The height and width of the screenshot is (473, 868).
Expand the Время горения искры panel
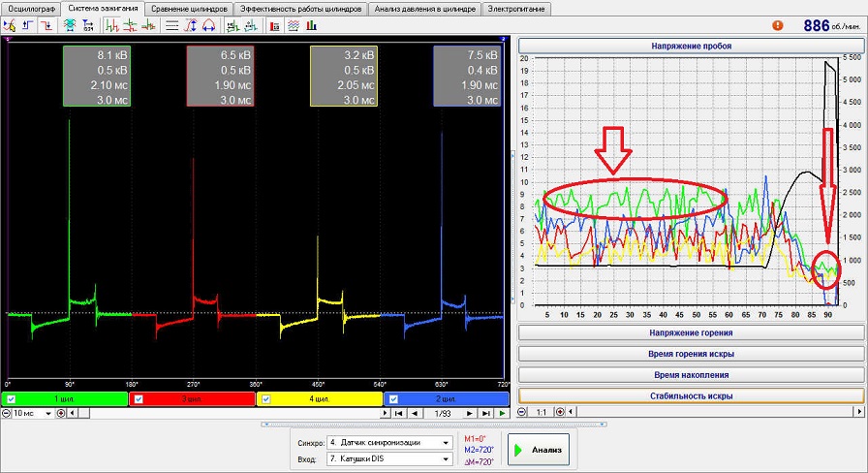(691, 354)
